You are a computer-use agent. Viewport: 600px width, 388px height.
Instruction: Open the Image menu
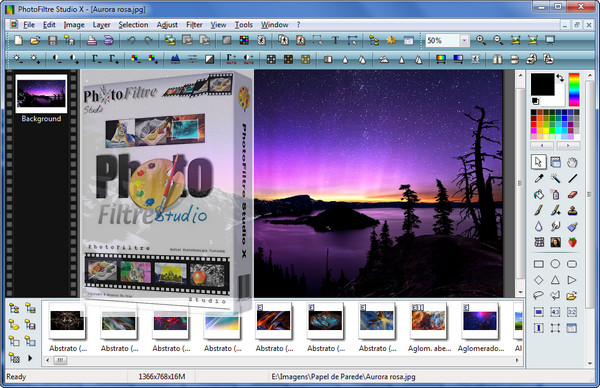[74, 25]
